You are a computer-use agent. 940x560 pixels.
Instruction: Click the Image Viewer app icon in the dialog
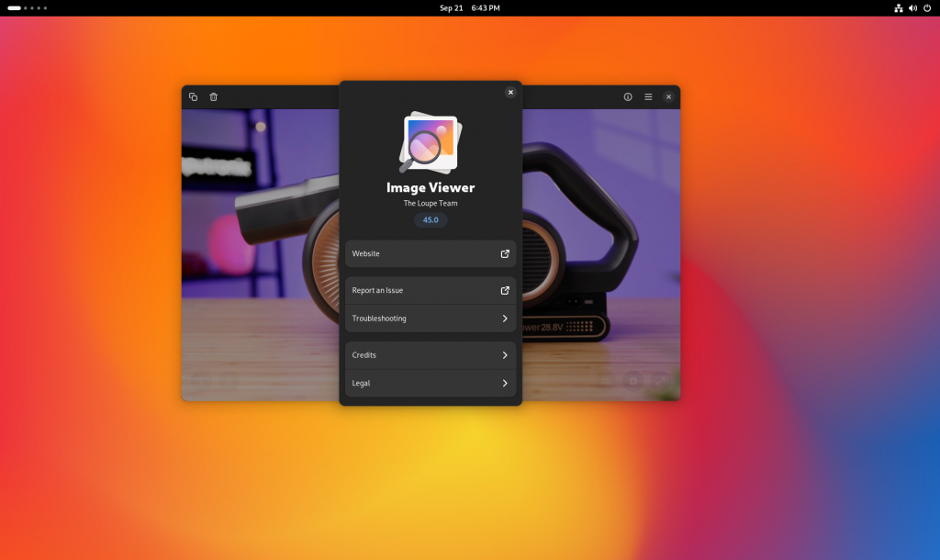(x=430, y=143)
